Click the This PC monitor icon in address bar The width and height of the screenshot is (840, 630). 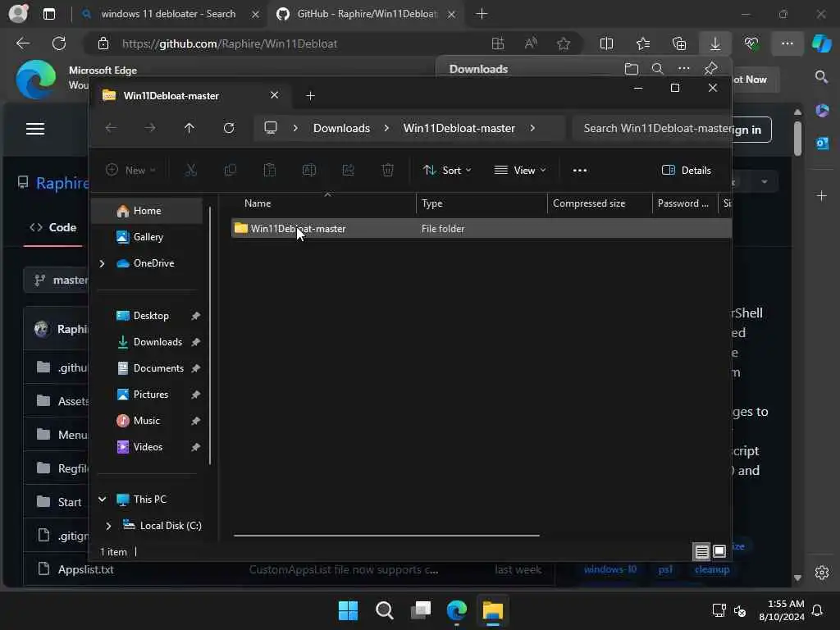(271, 127)
